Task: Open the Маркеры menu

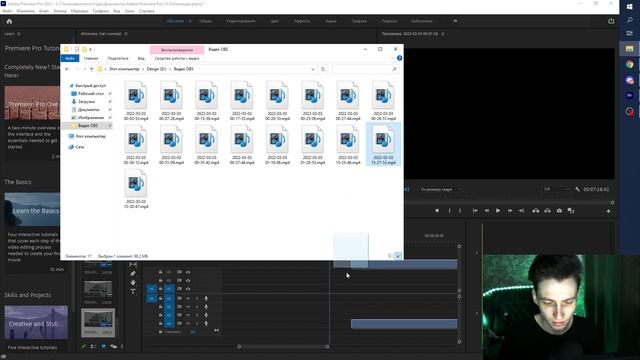Action: pos(80,11)
